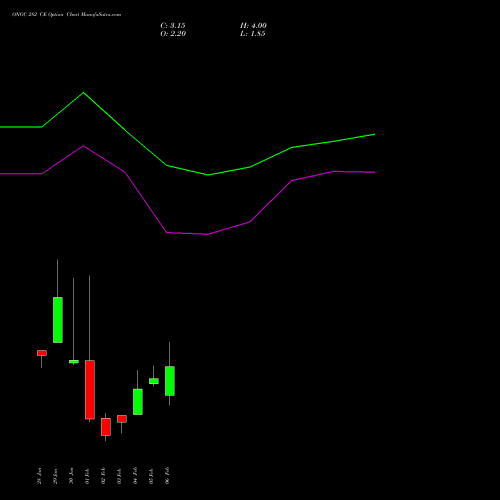Click the tall green candle on 29 Jan
The width and height of the screenshot is (500, 500).
[x=58, y=320]
